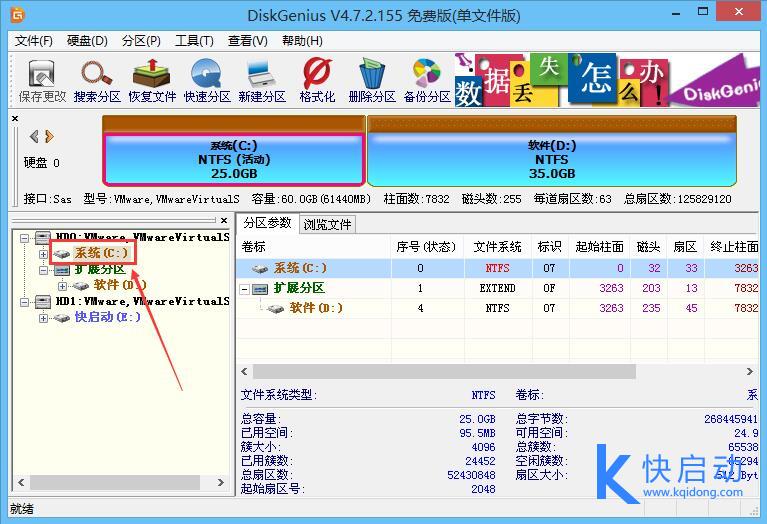Close the disk map panel with X
The width and height of the screenshot is (767, 524).
tap(15, 118)
